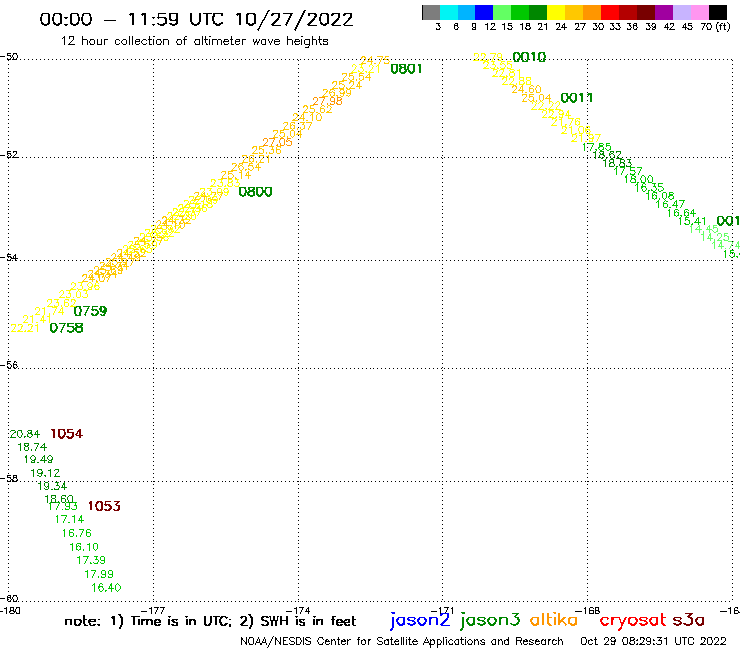Click the purple swatch in the legend
The width and height of the screenshot is (740, 650).
pos(664,12)
